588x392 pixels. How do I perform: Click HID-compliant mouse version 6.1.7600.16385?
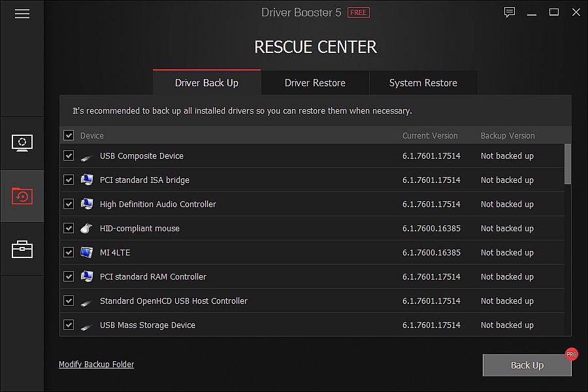[431, 229]
